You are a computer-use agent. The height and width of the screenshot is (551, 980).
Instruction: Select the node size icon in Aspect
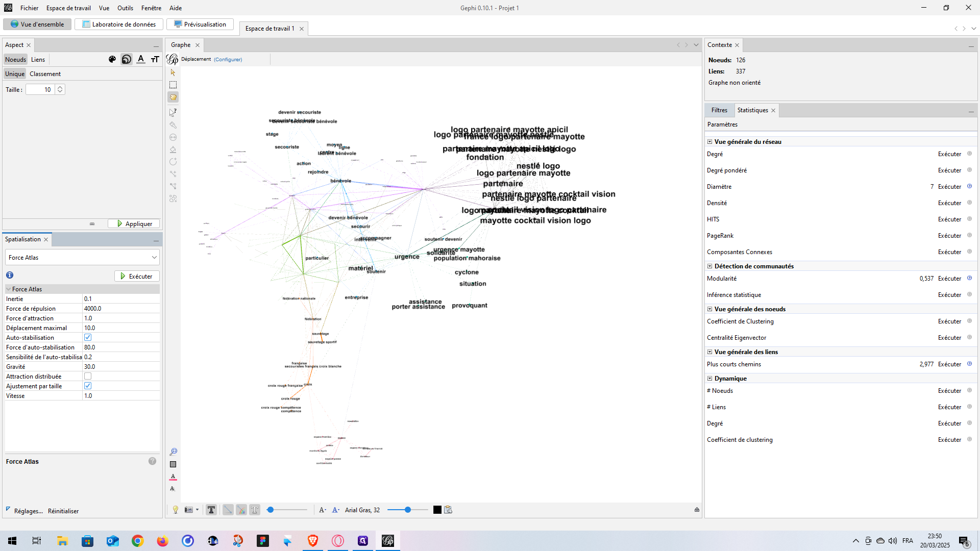point(127,59)
